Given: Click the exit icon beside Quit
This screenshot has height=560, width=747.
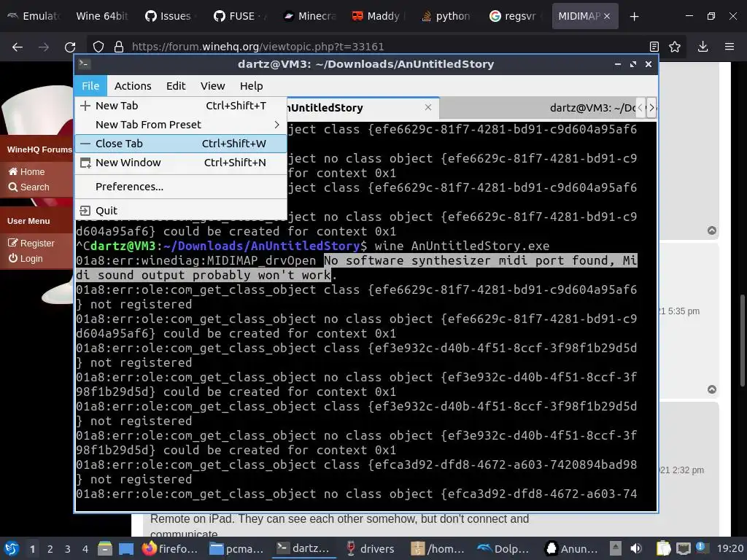Looking at the screenshot, I should click(x=85, y=211).
